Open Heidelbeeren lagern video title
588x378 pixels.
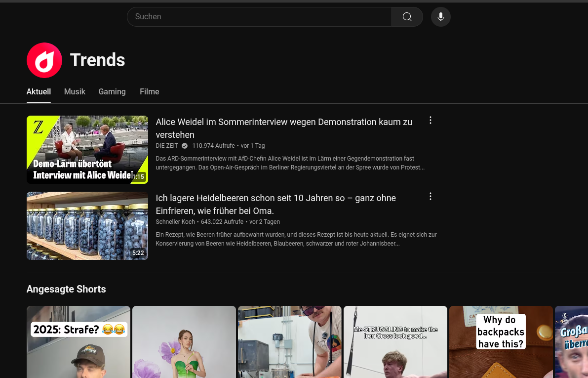(275, 204)
